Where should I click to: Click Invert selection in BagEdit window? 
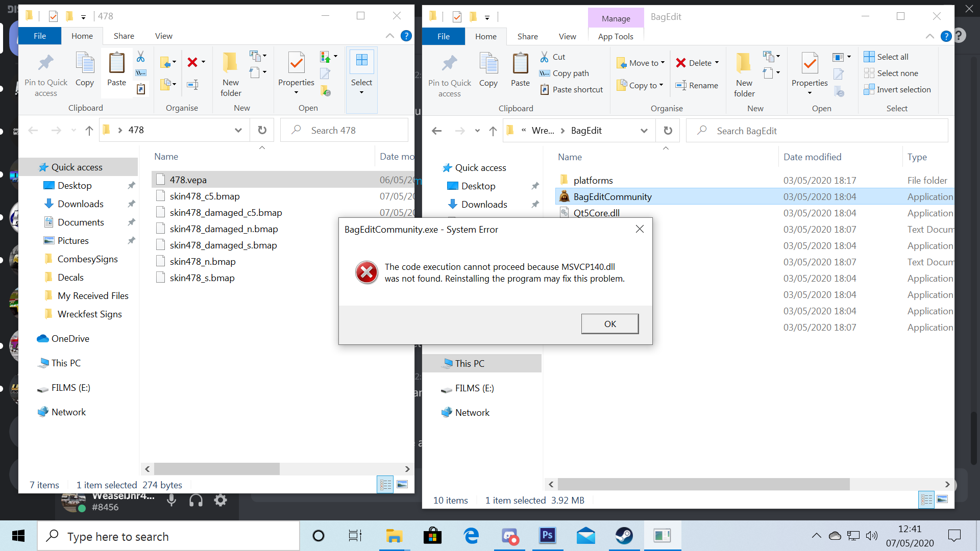[x=897, y=89]
